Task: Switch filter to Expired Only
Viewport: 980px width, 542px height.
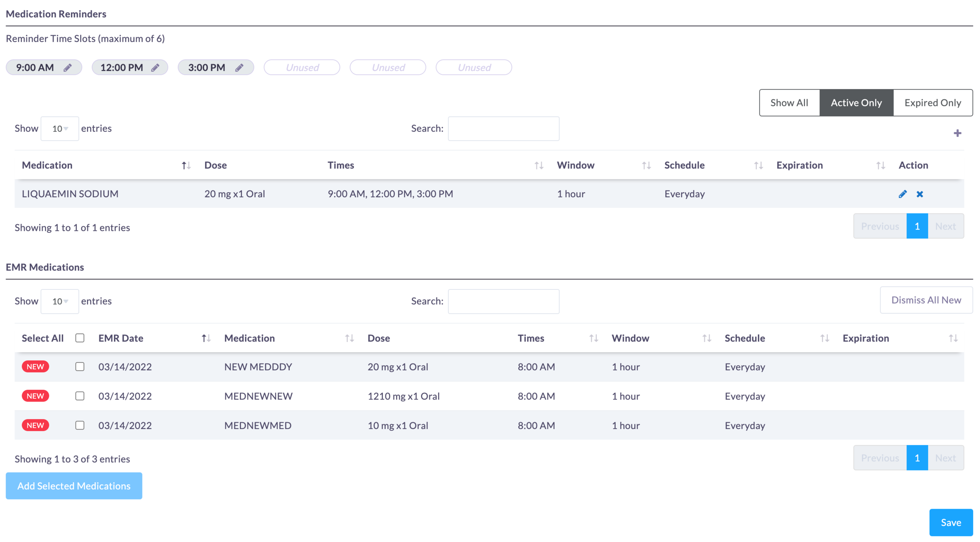Action: pyautogui.click(x=932, y=103)
